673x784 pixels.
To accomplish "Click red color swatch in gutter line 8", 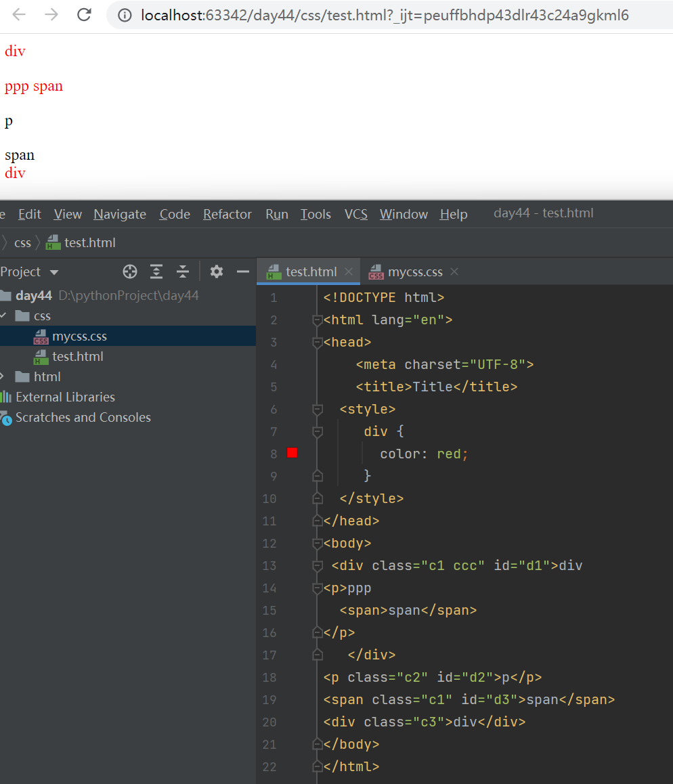I will [x=292, y=453].
